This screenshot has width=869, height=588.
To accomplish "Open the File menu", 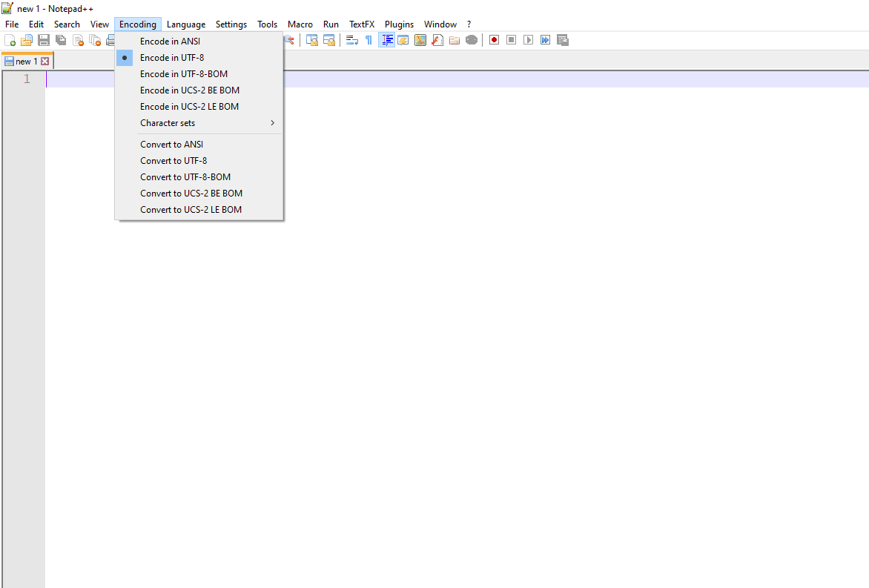I will (12, 24).
